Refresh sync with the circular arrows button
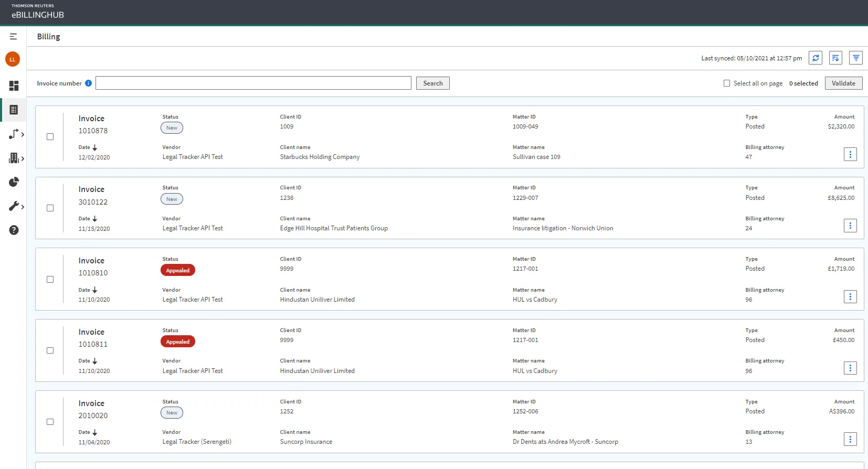868x469 pixels. coord(816,58)
